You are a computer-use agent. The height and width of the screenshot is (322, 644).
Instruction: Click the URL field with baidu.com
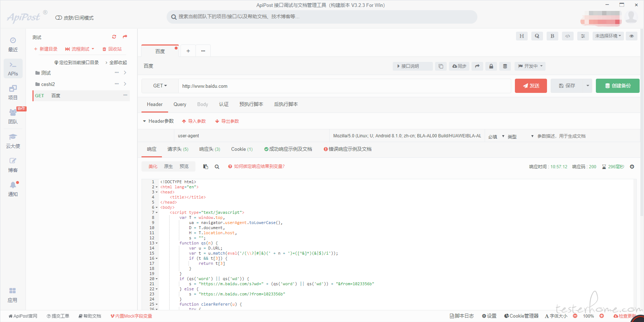[x=345, y=86]
